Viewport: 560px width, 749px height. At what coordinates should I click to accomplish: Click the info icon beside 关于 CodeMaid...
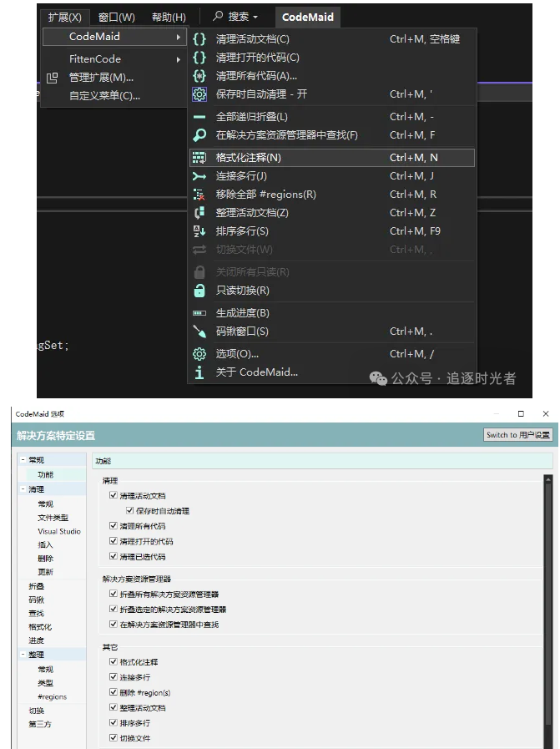199,372
